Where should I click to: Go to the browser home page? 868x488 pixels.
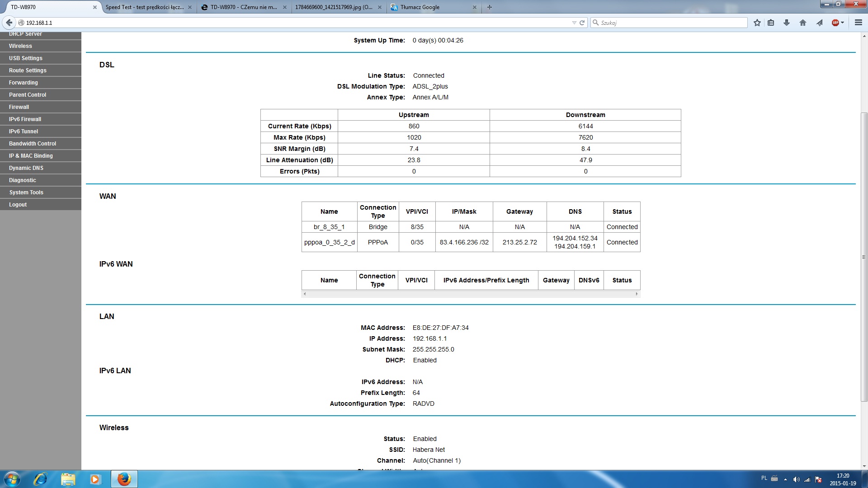[x=803, y=23]
